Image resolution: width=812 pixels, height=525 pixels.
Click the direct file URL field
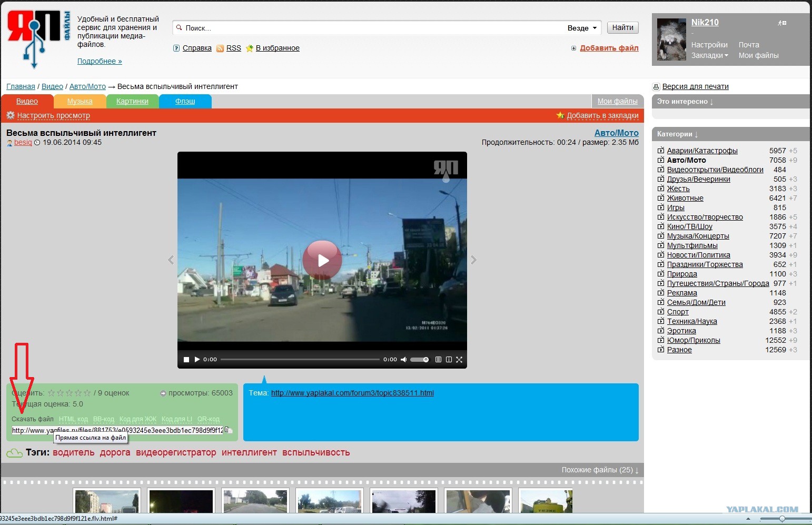point(118,430)
